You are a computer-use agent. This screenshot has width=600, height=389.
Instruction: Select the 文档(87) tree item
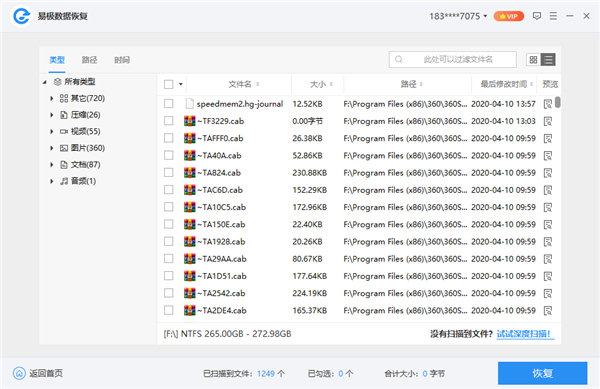pyautogui.click(x=85, y=164)
